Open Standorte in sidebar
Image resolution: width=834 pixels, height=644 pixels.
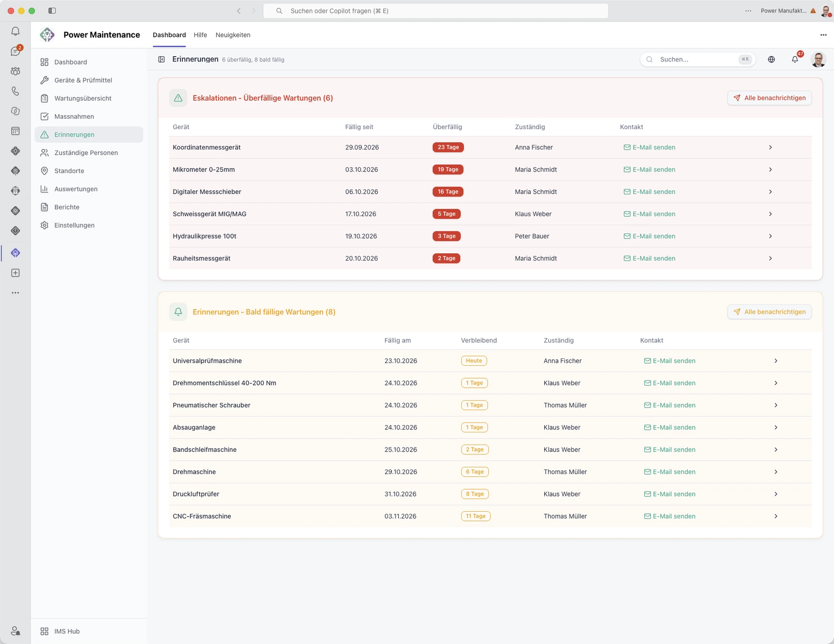(89, 171)
